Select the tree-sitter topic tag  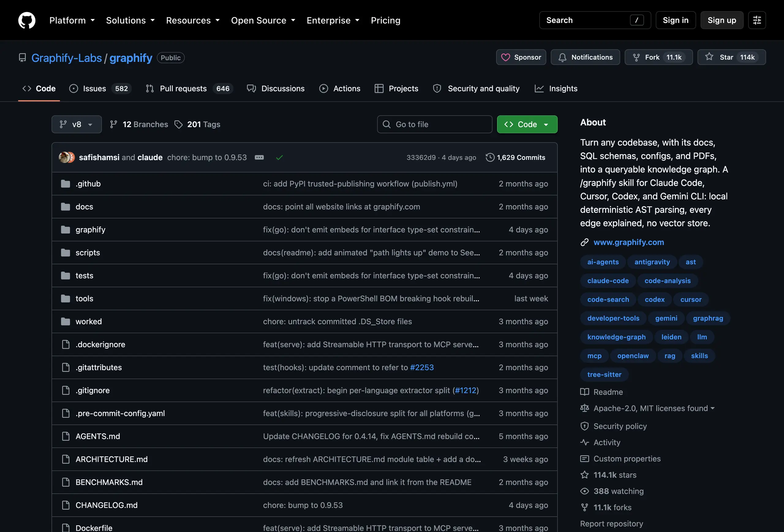(x=604, y=375)
